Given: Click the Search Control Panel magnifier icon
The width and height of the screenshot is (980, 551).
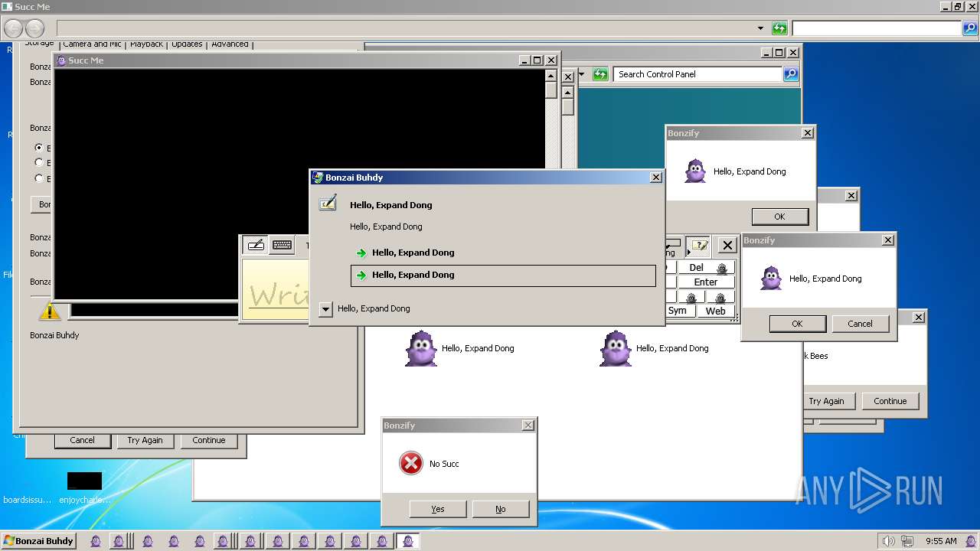Looking at the screenshot, I should coord(791,74).
